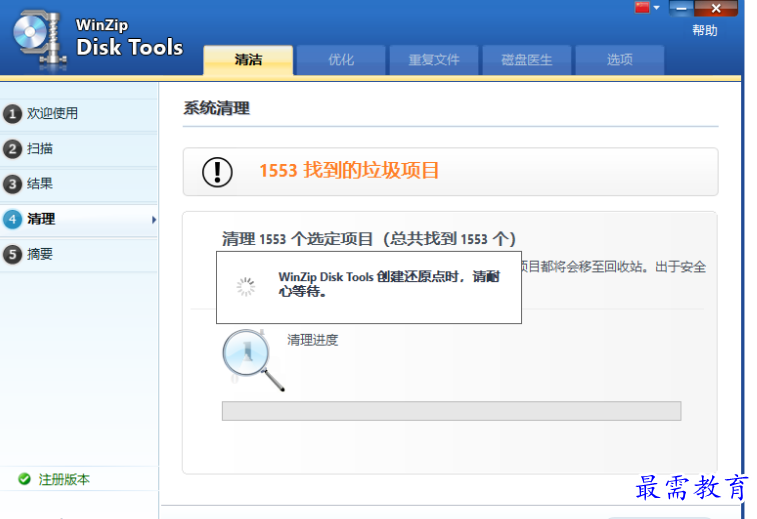Minimize the WinZip Disk Tools window
Screen dimensions: 757x519
click(681, 9)
